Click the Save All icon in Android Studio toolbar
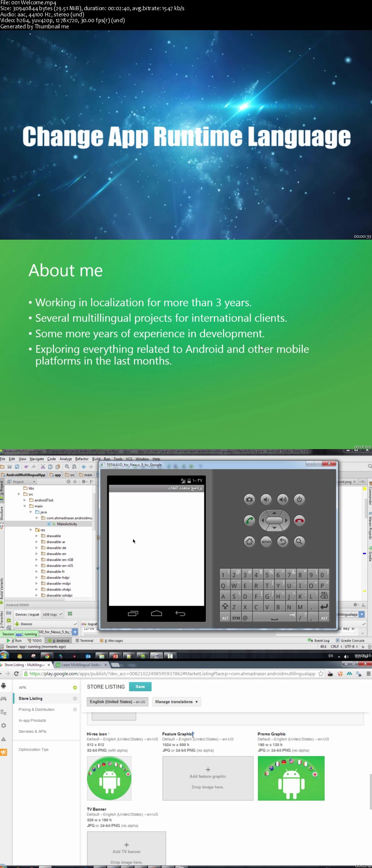The width and height of the screenshot is (372, 868). 10,467
